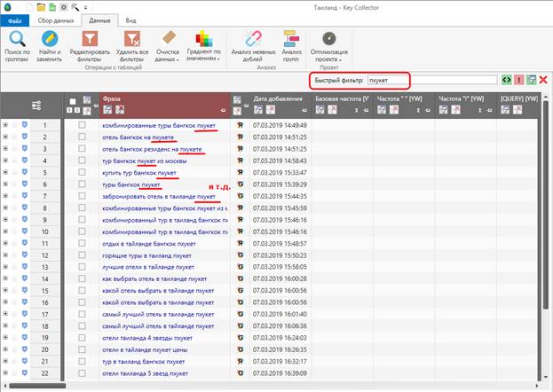553x392 pixels.
Task: Launch Анализ неявных дублей tool
Action: pyautogui.click(x=253, y=46)
